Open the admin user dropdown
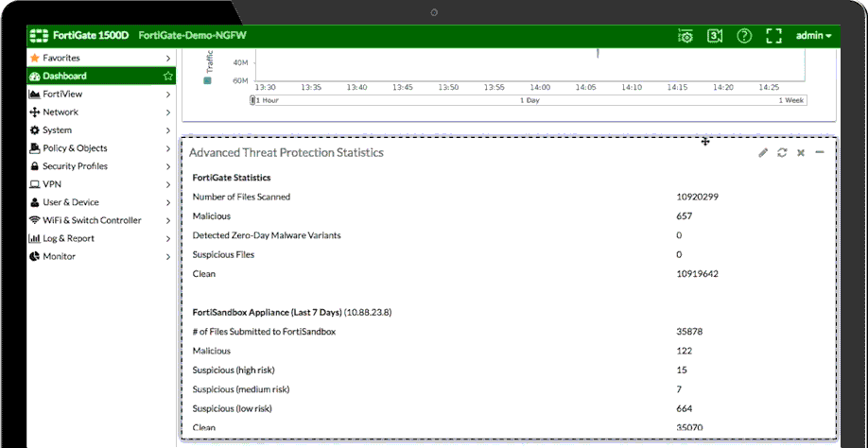Screen dimensions: 868x448 pyautogui.click(x=814, y=36)
